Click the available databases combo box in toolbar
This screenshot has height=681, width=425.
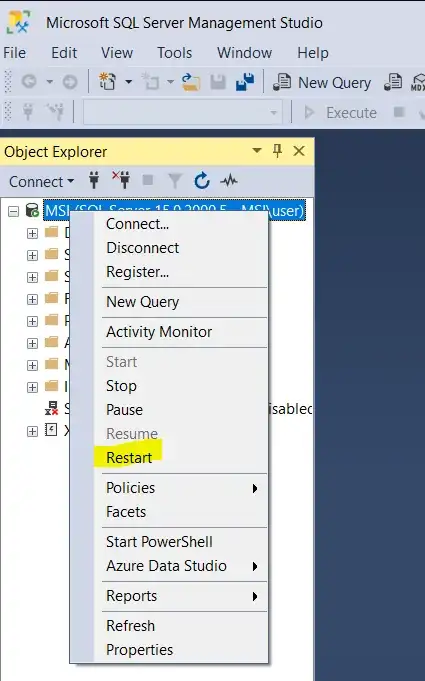click(x=183, y=112)
